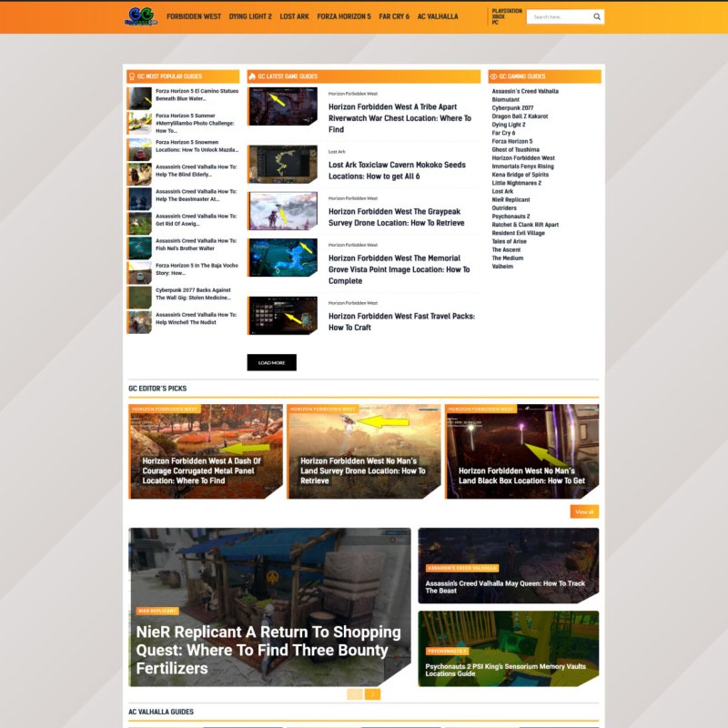728x728 pixels.
Task: Open AC Valhalla May Queen Track The Beast card
Action: point(509,565)
